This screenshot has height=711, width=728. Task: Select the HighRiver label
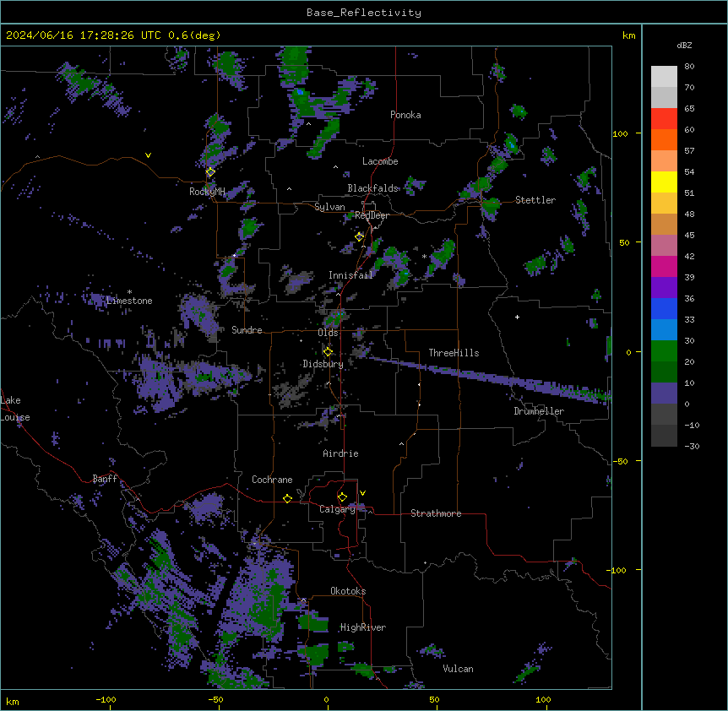coord(363,627)
